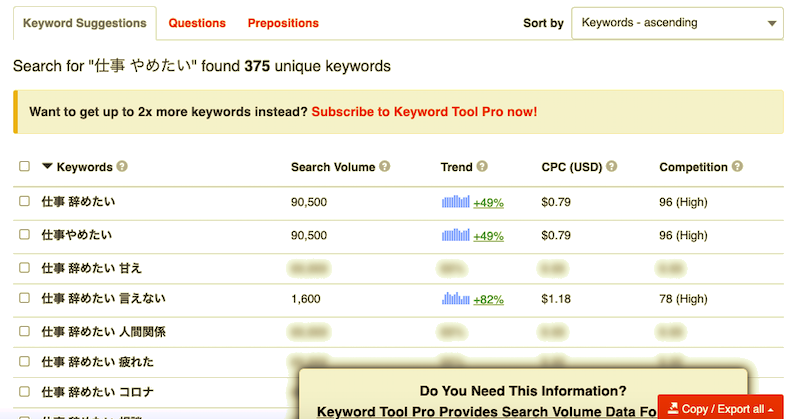Click Keywords column sort arrow

[x=47, y=167]
